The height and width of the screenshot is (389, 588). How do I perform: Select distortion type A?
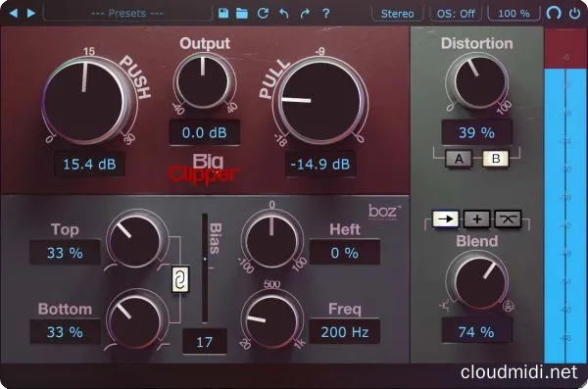(x=459, y=159)
